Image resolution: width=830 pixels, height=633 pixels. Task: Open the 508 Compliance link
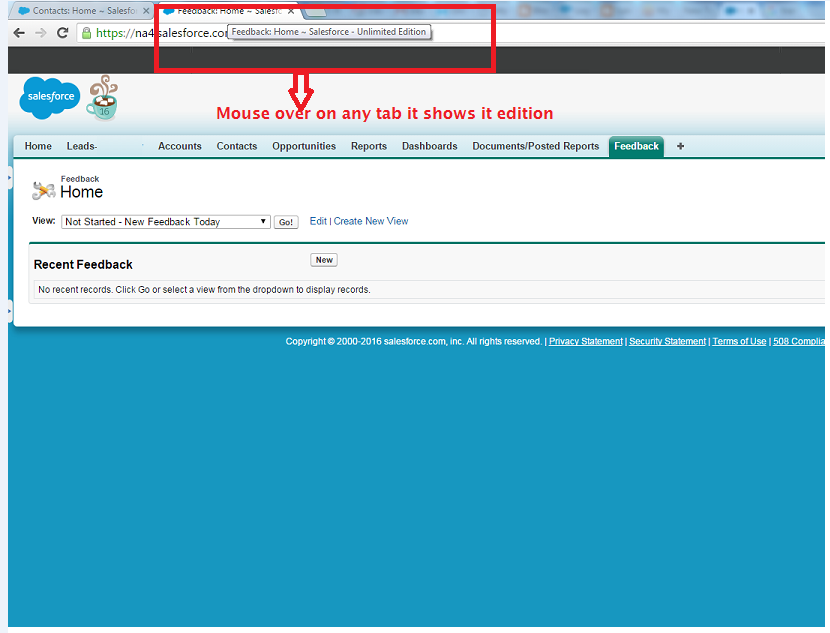799,341
